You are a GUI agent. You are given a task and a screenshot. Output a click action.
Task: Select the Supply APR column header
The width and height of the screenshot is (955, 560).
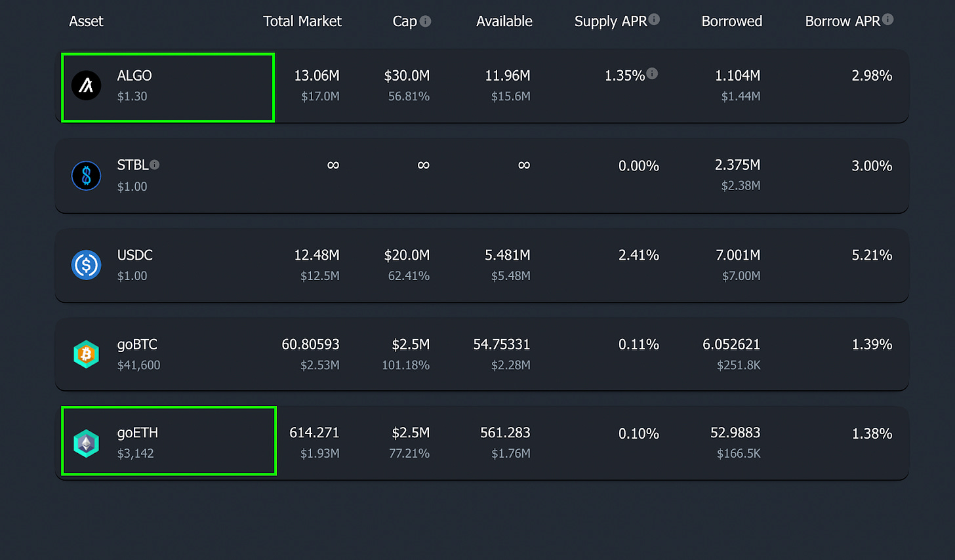[x=611, y=22]
